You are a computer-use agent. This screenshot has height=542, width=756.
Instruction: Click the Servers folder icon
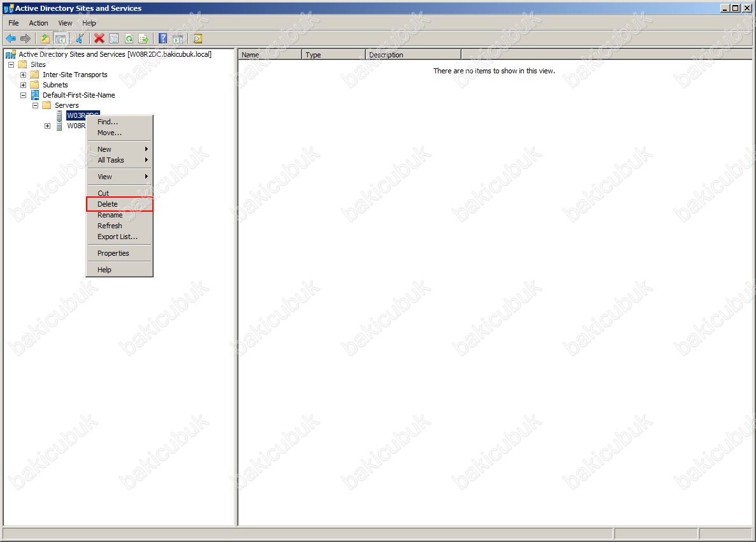coord(47,105)
